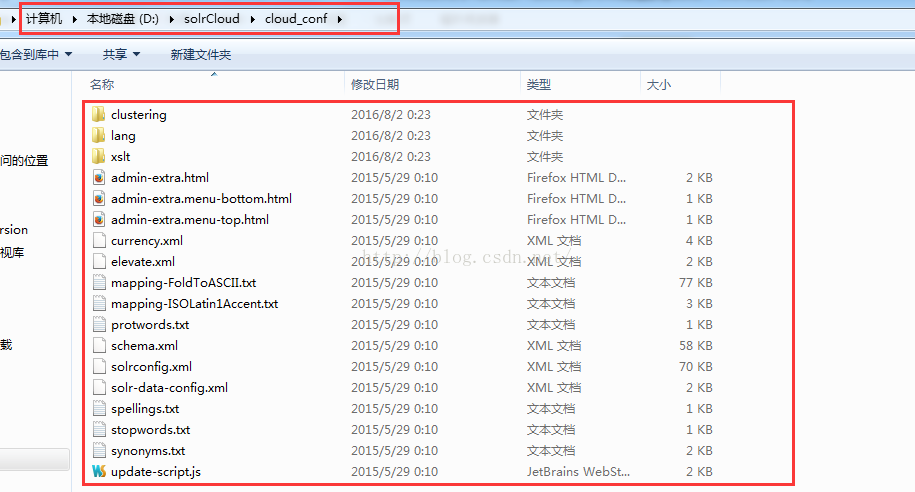The height and width of the screenshot is (492, 915).
Task: Expand the arrow after cloud_conf breadcrumb
Action: click(x=340, y=19)
